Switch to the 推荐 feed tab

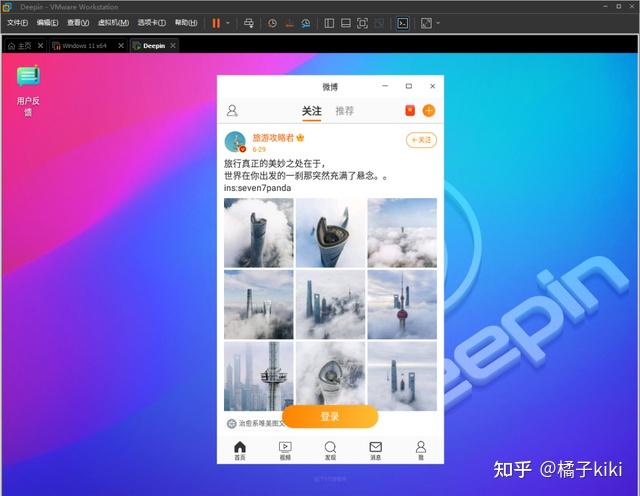pos(344,111)
